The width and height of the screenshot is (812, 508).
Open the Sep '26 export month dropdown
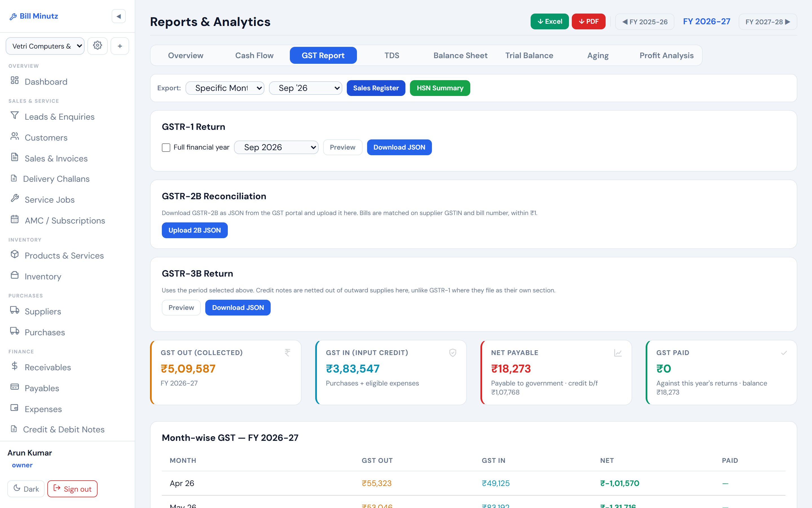(305, 88)
